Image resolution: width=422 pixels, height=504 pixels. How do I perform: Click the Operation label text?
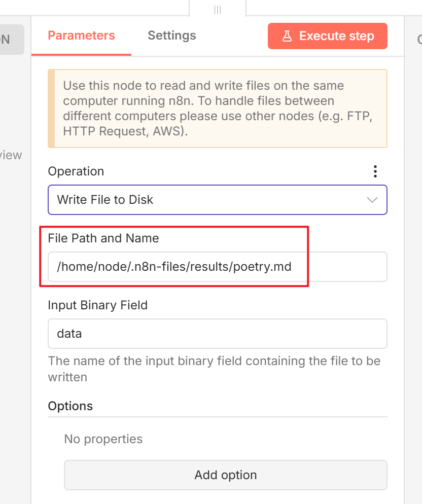coord(76,171)
